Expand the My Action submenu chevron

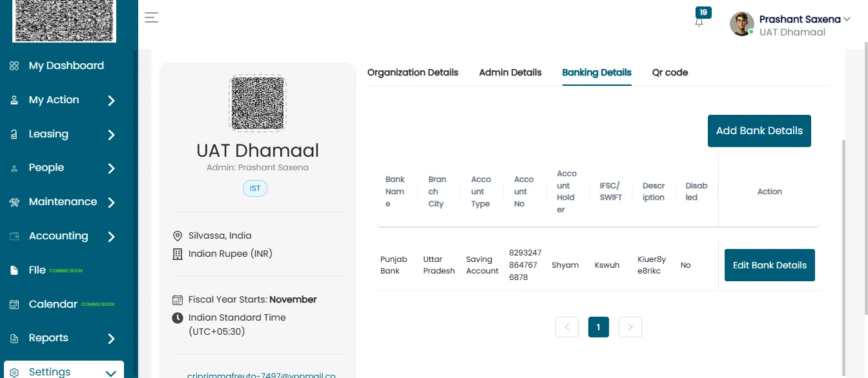click(111, 100)
